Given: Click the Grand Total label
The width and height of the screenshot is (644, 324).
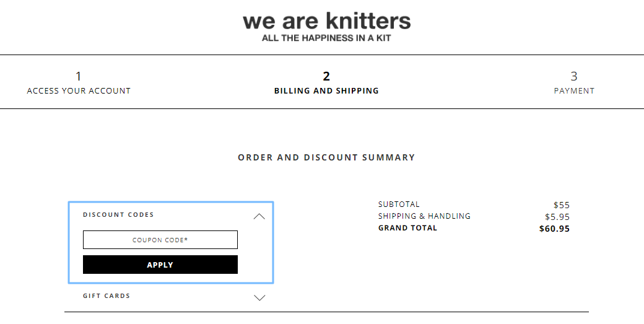Looking at the screenshot, I should (407, 228).
